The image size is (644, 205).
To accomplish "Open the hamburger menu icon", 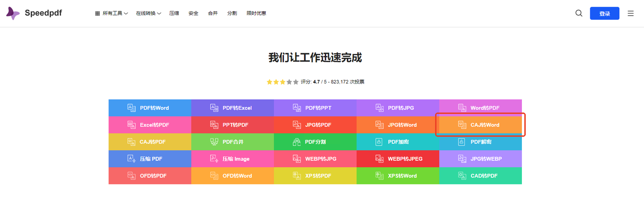I will [631, 13].
